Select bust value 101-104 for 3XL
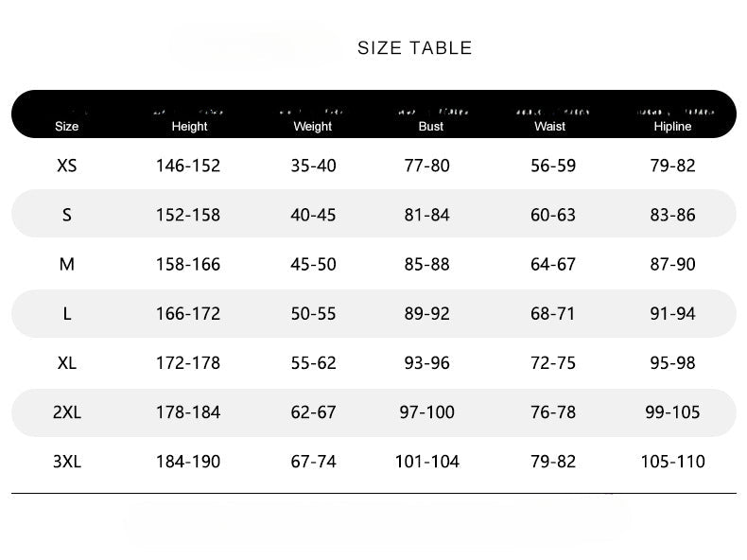 426,462
